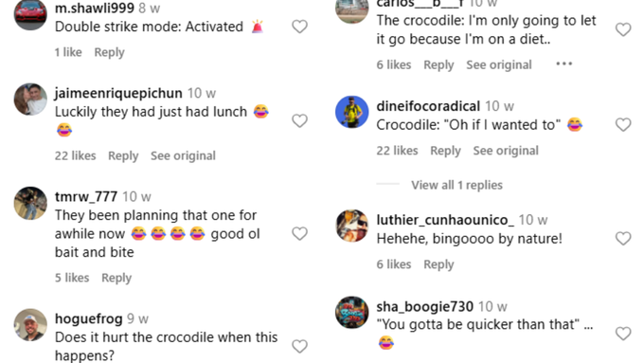See original of the diet comment

pos(498,65)
